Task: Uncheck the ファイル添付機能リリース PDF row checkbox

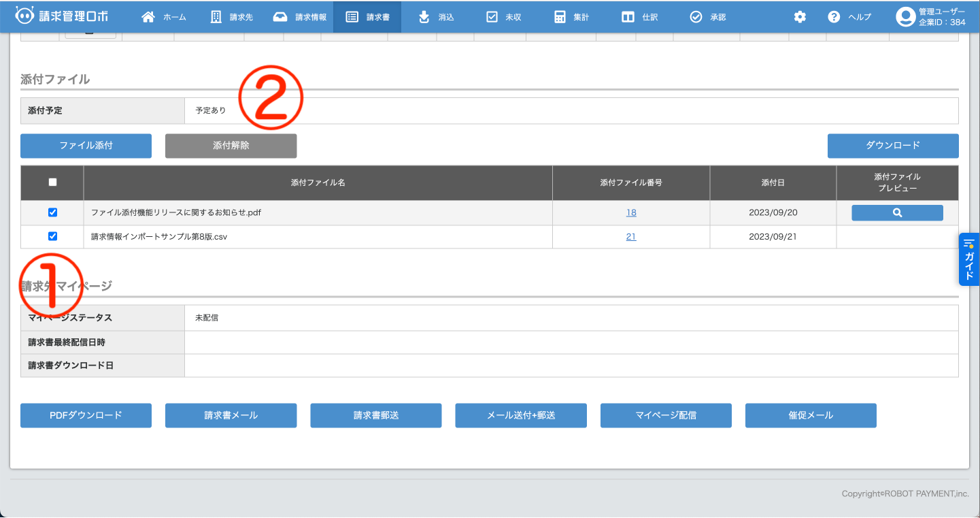Action: [x=53, y=212]
